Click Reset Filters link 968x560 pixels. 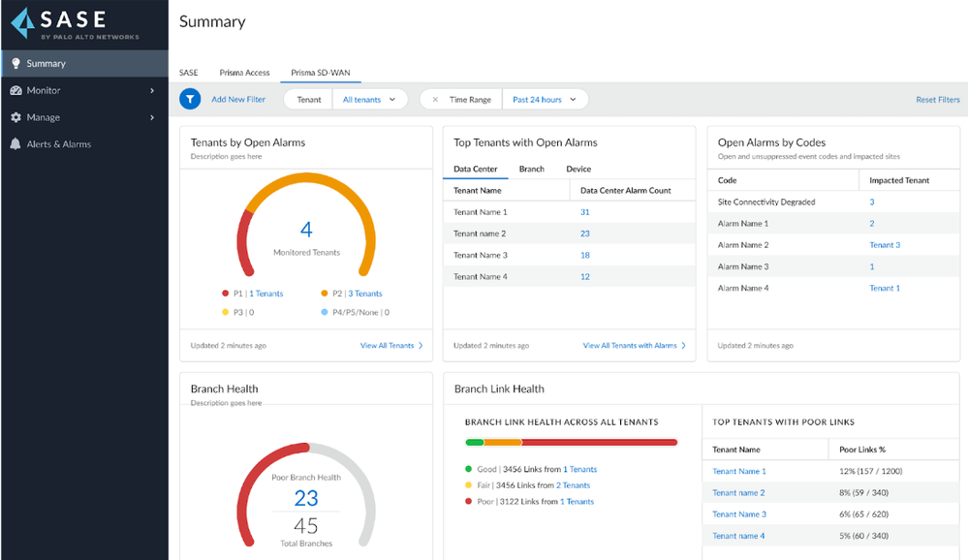937,100
